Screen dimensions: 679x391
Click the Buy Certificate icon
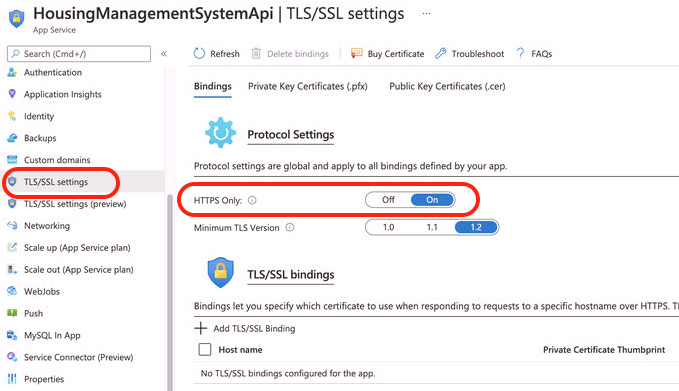point(356,53)
